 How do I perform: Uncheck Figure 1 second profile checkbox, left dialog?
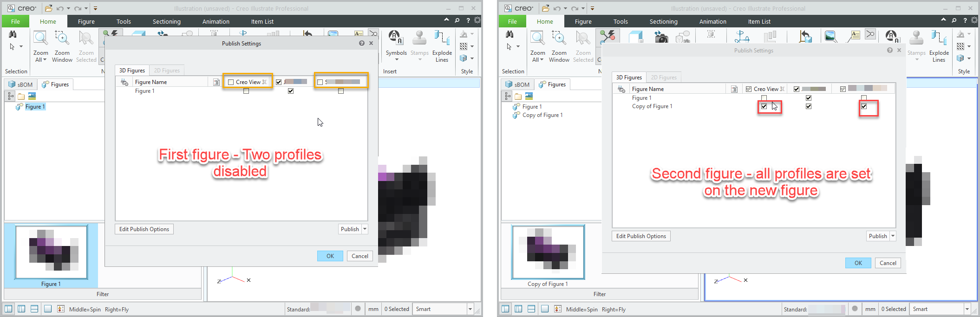[291, 91]
